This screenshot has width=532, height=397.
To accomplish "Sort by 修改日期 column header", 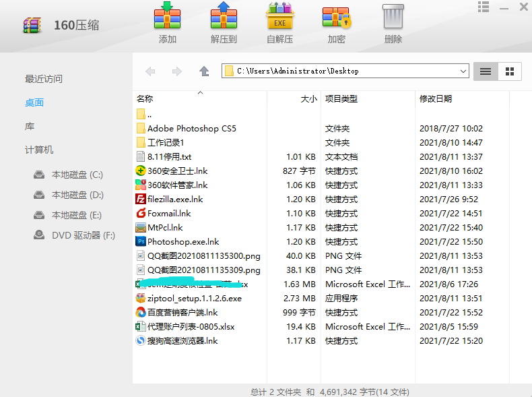I will point(436,99).
